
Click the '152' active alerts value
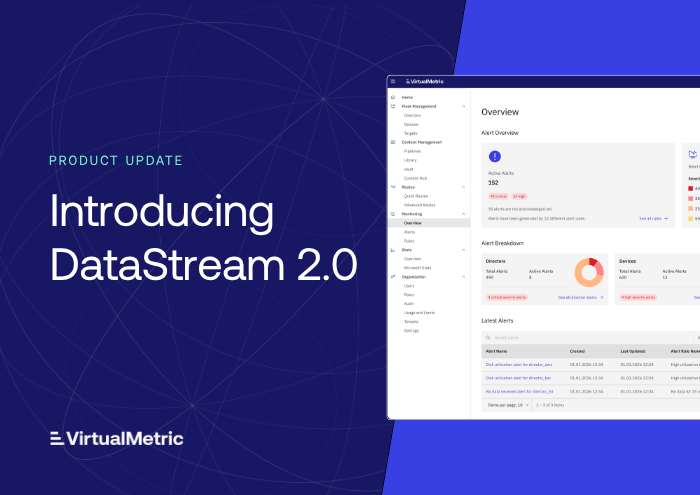click(493, 183)
